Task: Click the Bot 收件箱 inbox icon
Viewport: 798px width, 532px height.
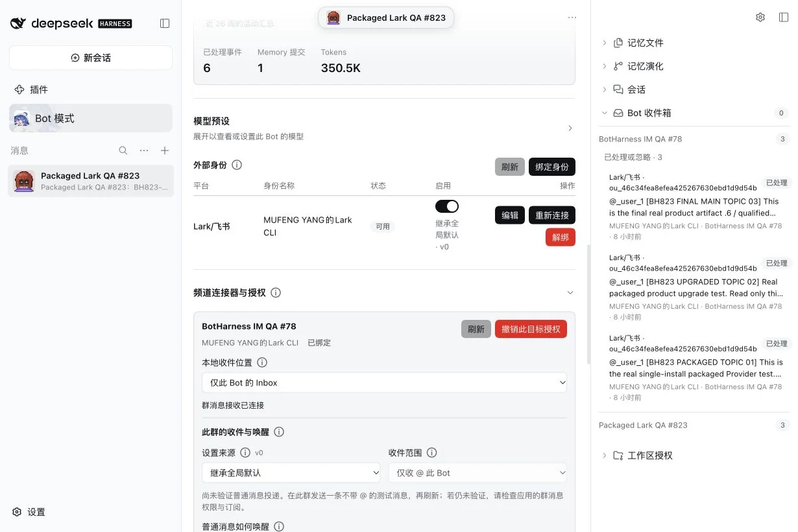Action: click(618, 113)
